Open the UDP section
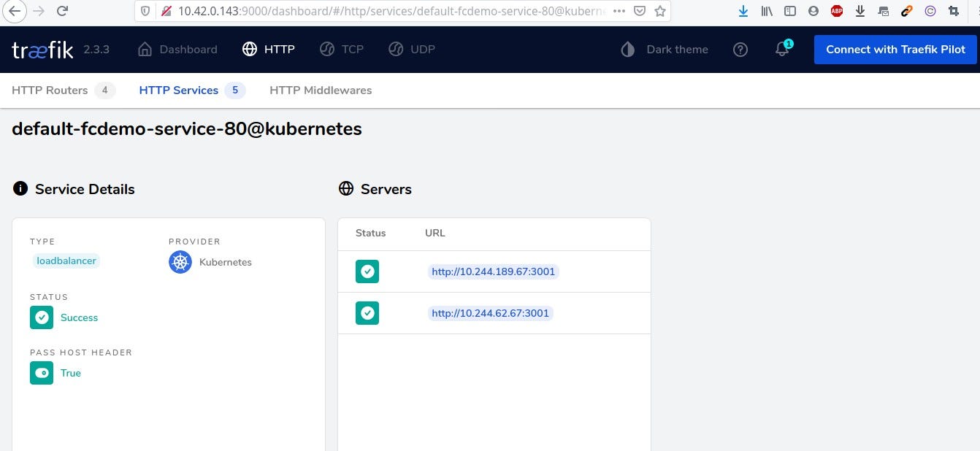The image size is (980, 451). click(x=411, y=50)
